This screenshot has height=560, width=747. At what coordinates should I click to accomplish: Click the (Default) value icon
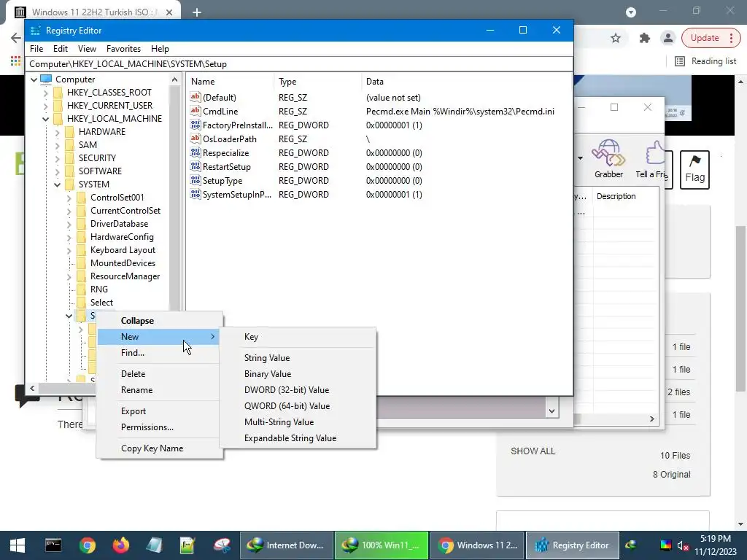pyautogui.click(x=196, y=97)
